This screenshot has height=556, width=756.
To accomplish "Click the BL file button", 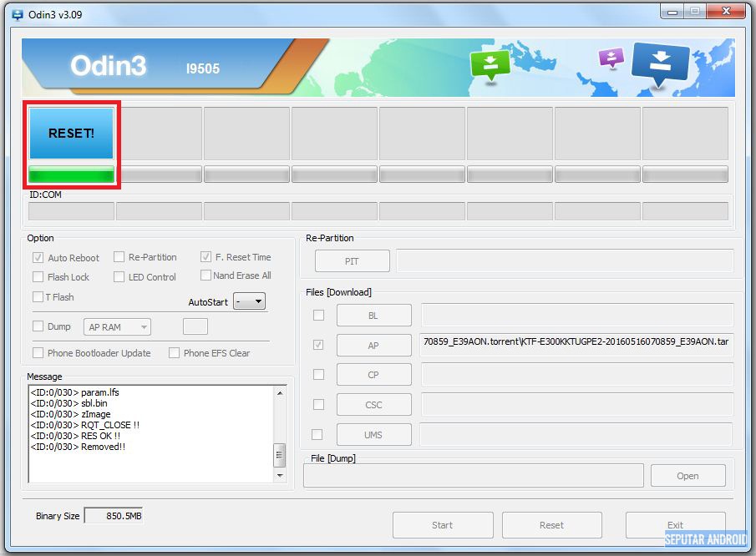I will pos(373,316).
